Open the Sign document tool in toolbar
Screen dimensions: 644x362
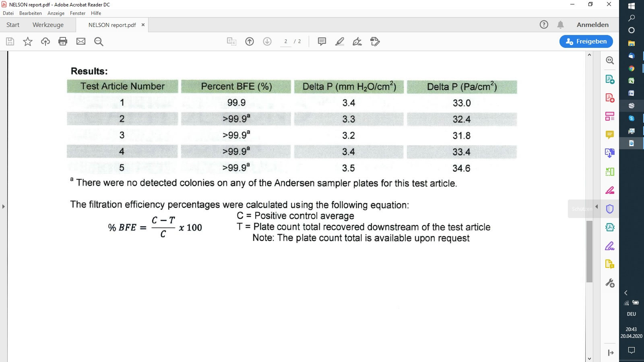tap(357, 41)
